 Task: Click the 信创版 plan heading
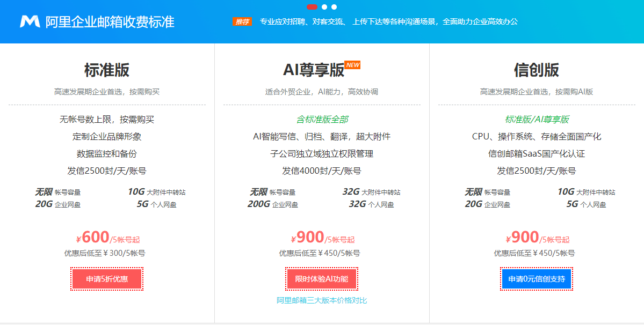[x=537, y=70]
